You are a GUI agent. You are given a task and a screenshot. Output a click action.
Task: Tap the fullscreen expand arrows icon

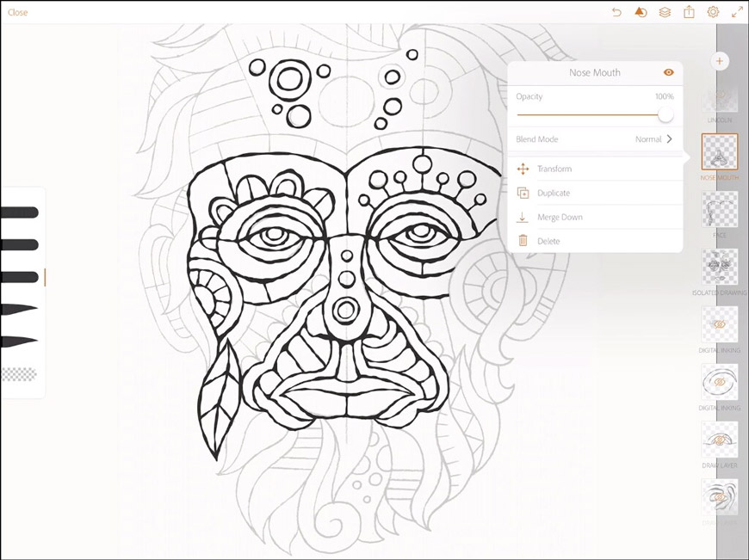pyautogui.click(x=736, y=12)
